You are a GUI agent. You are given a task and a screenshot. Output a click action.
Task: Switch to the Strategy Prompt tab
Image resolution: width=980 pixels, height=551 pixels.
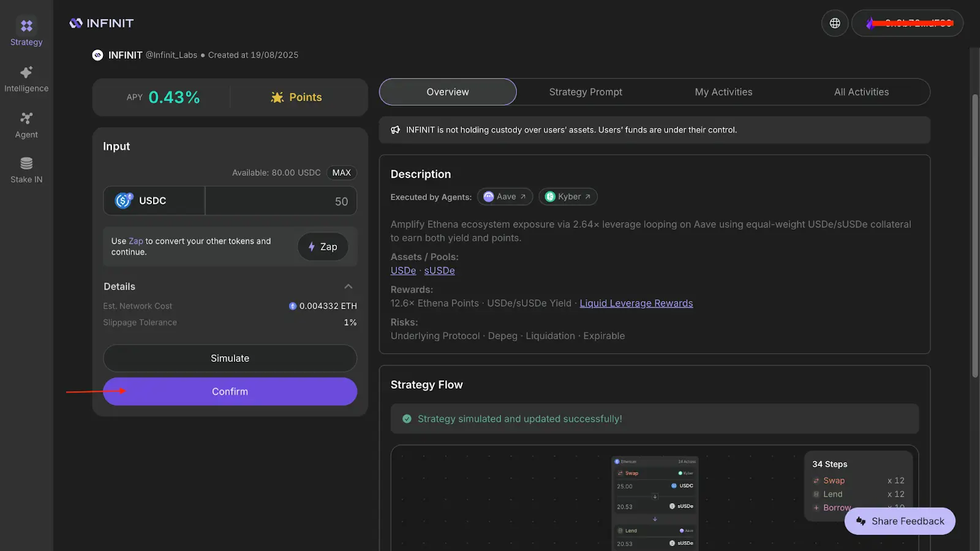(x=586, y=92)
